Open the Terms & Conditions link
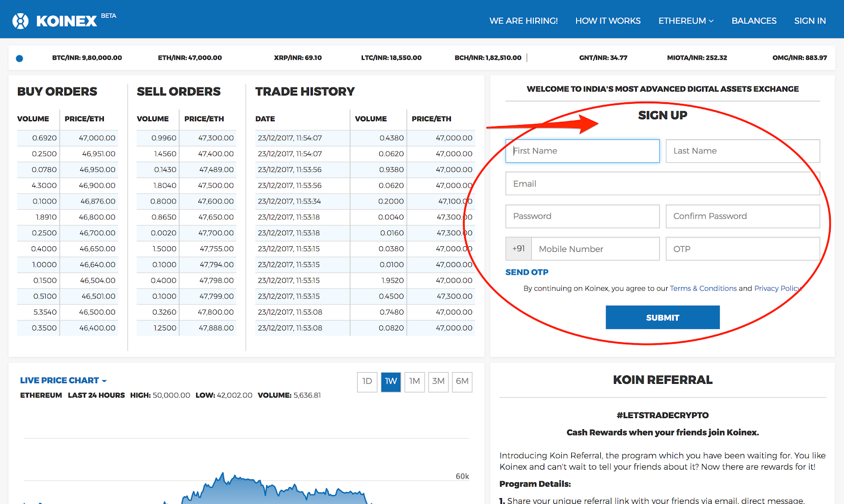Screen dimensions: 844x504 [703, 288]
